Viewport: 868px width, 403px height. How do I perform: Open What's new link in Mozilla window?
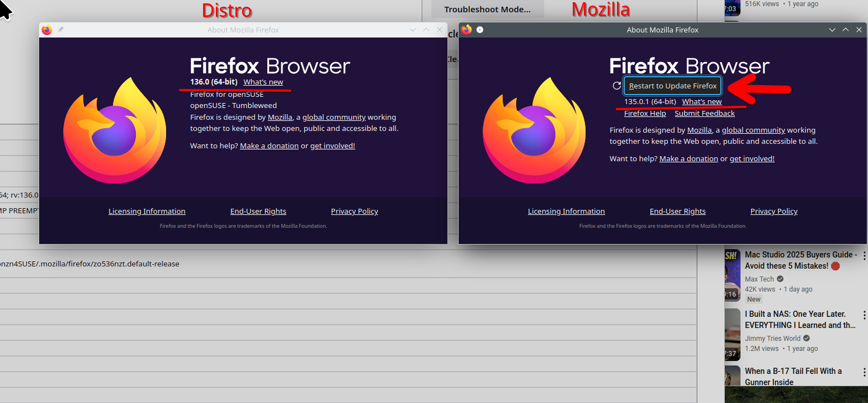702,102
